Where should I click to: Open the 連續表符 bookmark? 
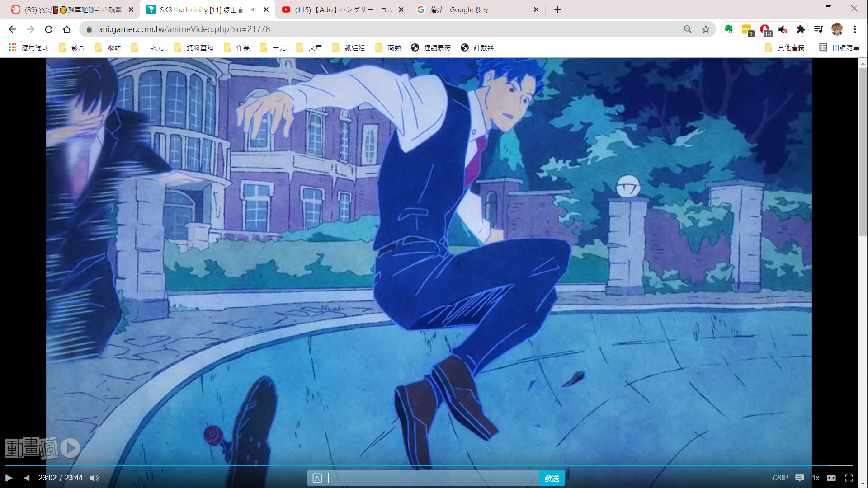coord(431,47)
